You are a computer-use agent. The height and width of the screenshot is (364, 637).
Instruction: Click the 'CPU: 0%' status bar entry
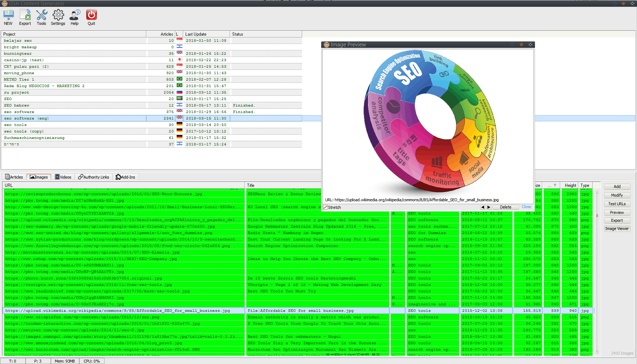[x=92, y=361]
